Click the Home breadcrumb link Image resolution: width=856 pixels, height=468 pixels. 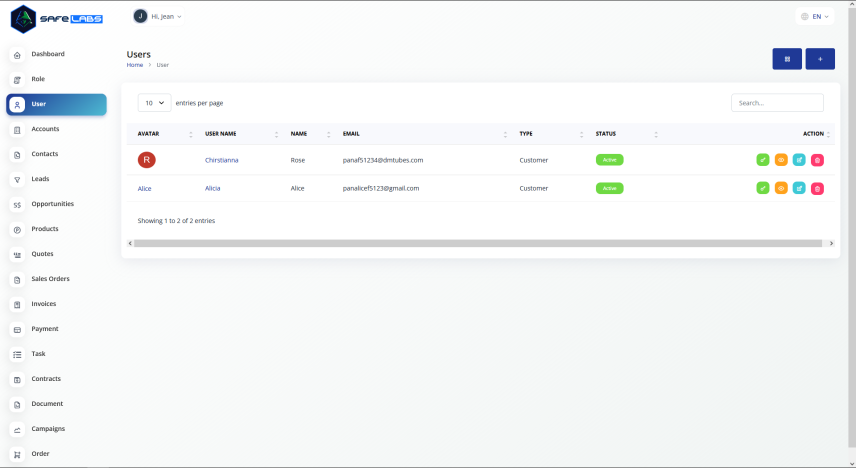click(x=135, y=65)
